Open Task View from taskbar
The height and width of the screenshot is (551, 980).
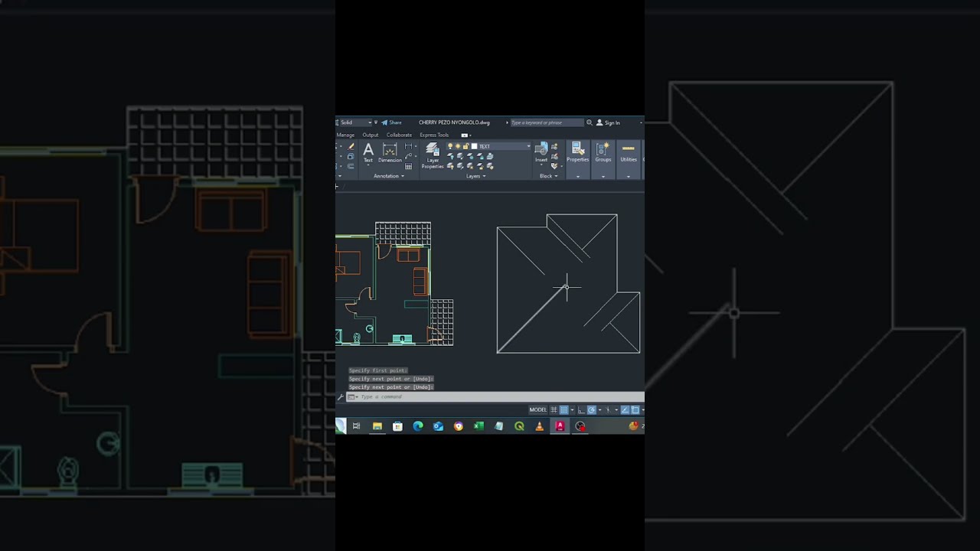(356, 426)
